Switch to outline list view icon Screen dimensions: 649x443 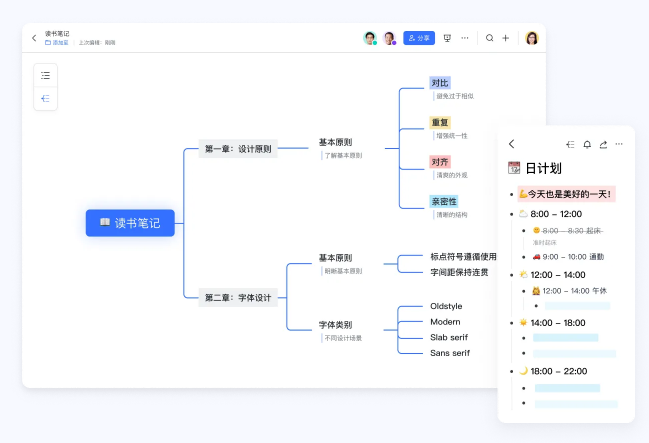(x=46, y=75)
